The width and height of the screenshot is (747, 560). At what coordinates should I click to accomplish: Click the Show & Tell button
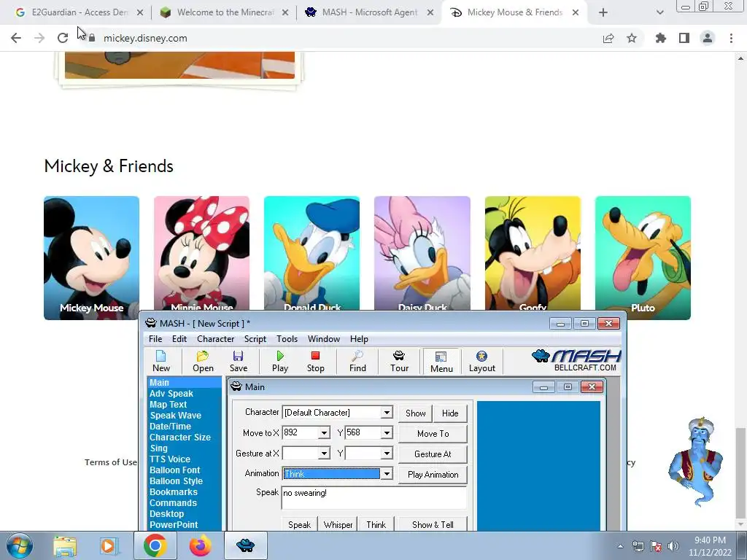[433, 524]
